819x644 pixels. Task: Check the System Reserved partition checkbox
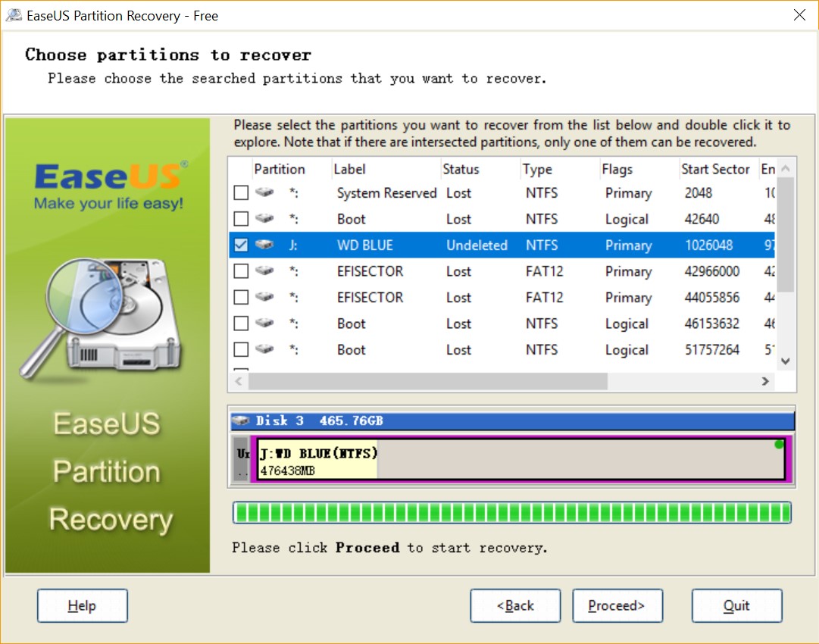click(241, 193)
